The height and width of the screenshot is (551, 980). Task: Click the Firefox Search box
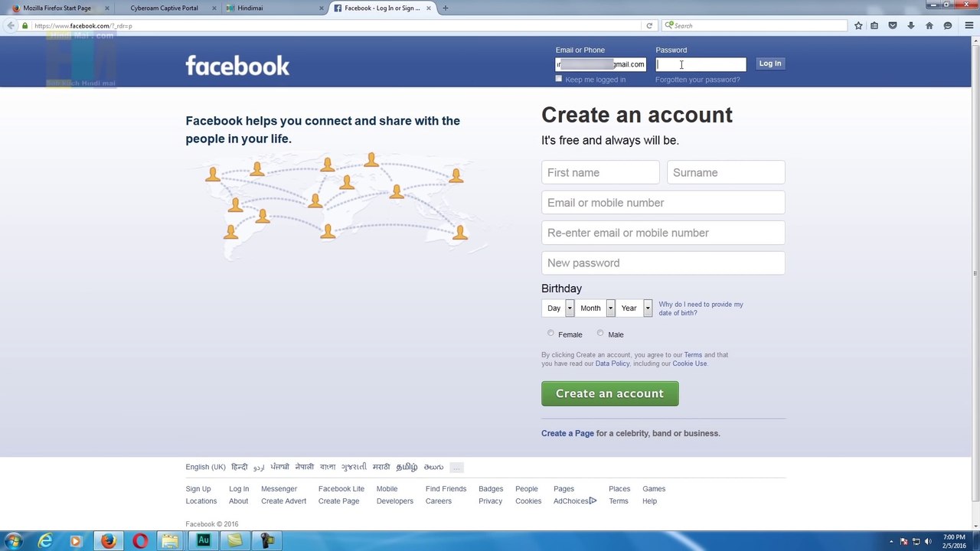[x=755, y=25]
